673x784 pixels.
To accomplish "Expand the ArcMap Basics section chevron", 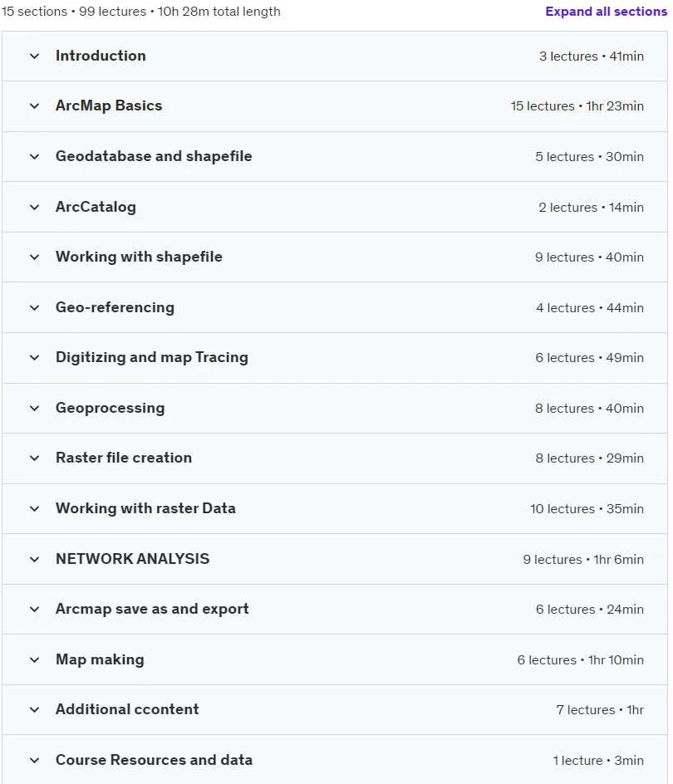I will click(x=35, y=106).
